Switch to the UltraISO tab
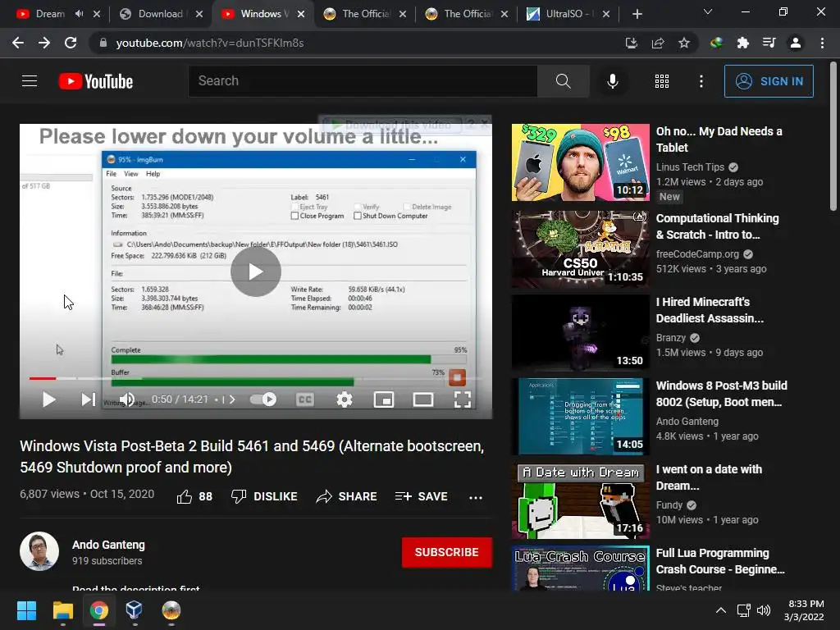This screenshot has height=630, width=840. click(569, 14)
